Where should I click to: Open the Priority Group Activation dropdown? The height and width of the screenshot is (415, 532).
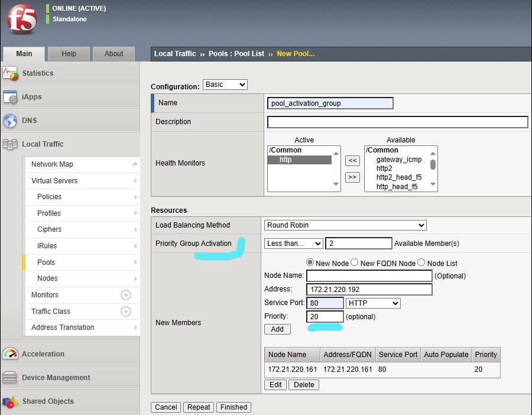point(293,244)
